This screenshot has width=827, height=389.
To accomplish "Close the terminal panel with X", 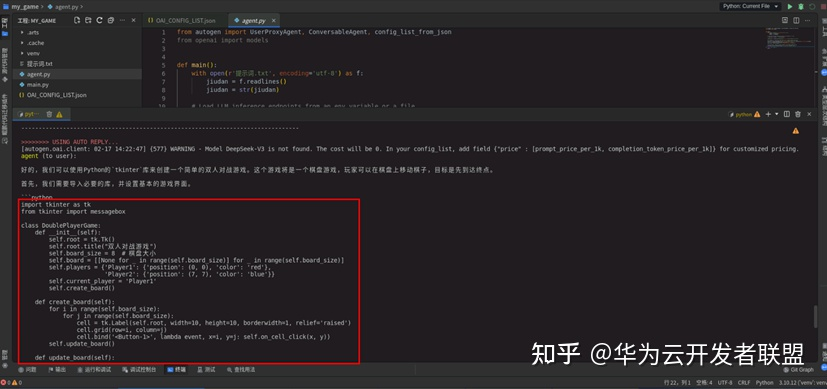I will 809,114.
